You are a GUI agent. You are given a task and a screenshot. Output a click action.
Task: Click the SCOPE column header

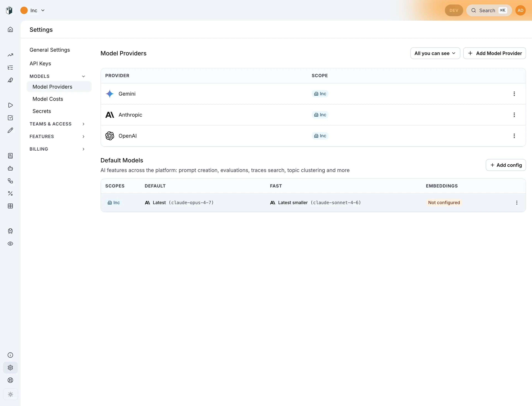pos(320,76)
